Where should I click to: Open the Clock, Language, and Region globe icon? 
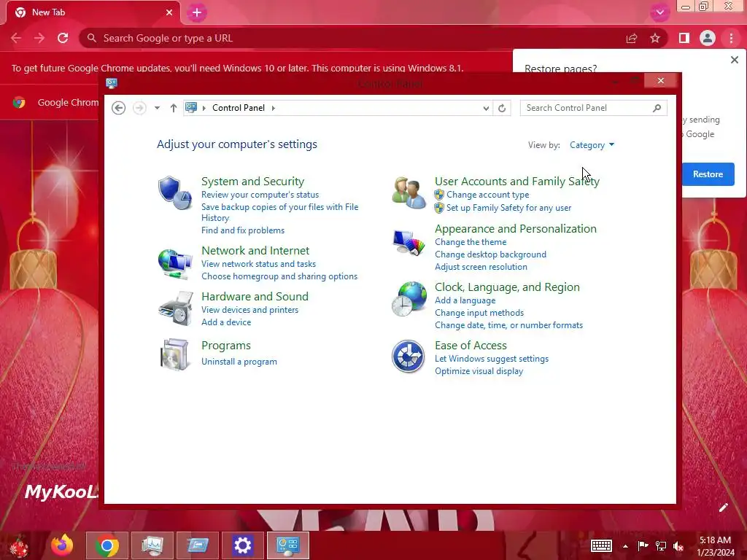pyautogui.click(x=409, y=298)
